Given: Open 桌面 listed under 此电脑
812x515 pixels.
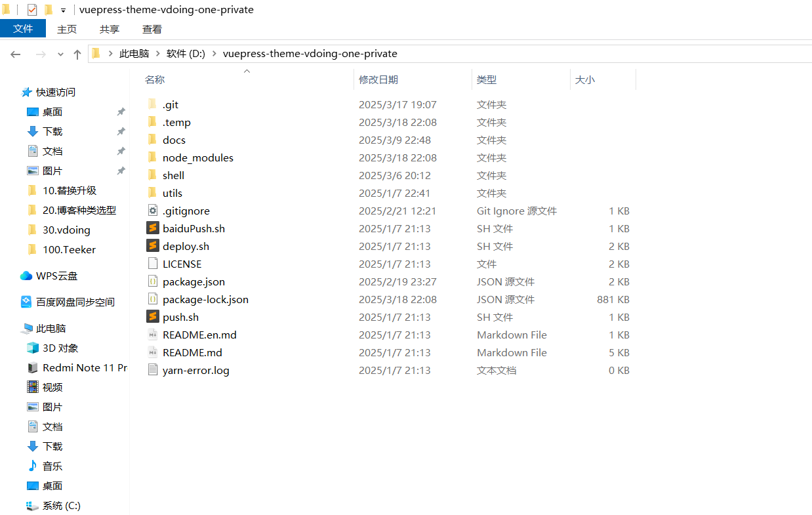Looking at the screenshot, I should pos(52,485).
